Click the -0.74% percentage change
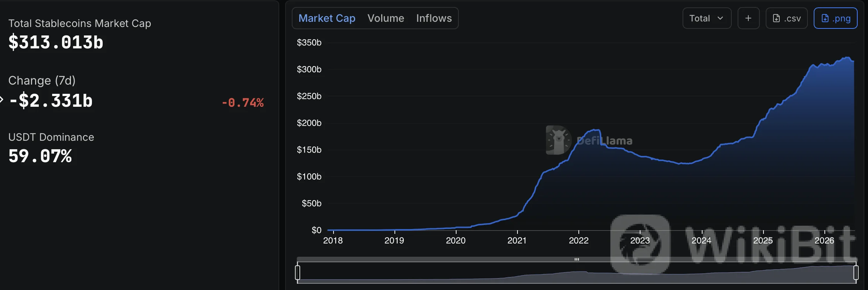The image size is (868, 290). click(243, 102)
